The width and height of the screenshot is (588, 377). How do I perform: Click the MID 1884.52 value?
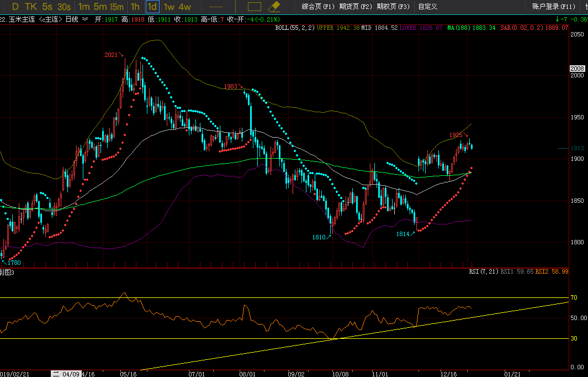(379, 28)
